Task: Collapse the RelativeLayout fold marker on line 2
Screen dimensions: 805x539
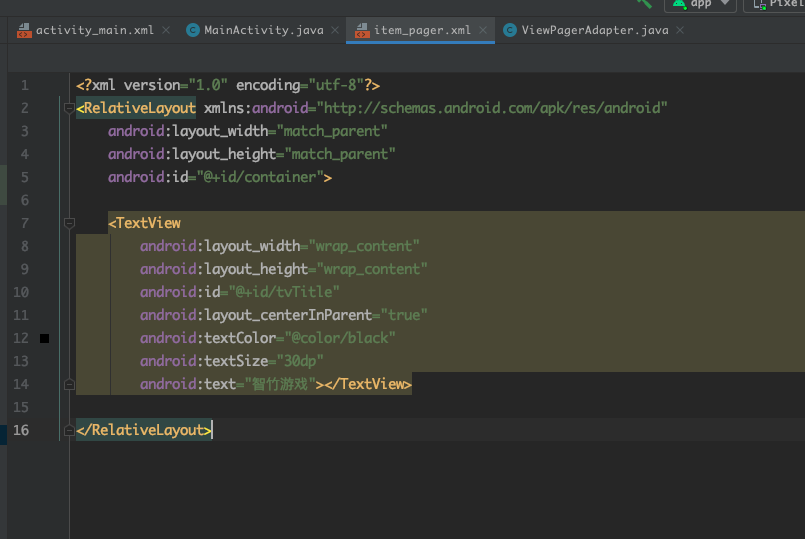Action: click(x=69, y=108)
